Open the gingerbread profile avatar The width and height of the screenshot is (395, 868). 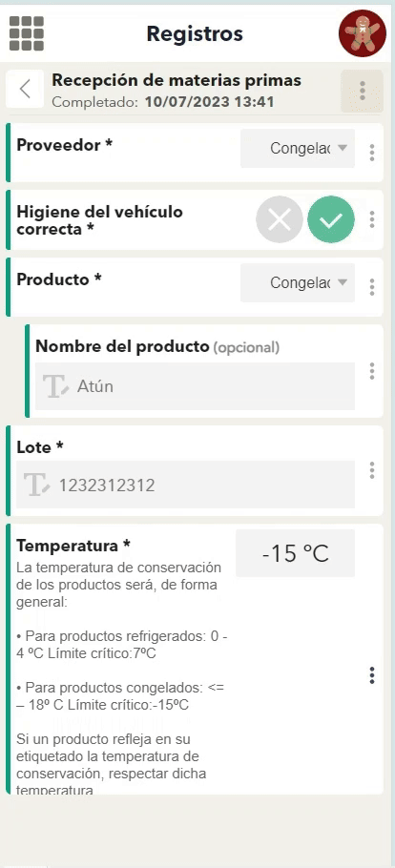click(363, 33)
